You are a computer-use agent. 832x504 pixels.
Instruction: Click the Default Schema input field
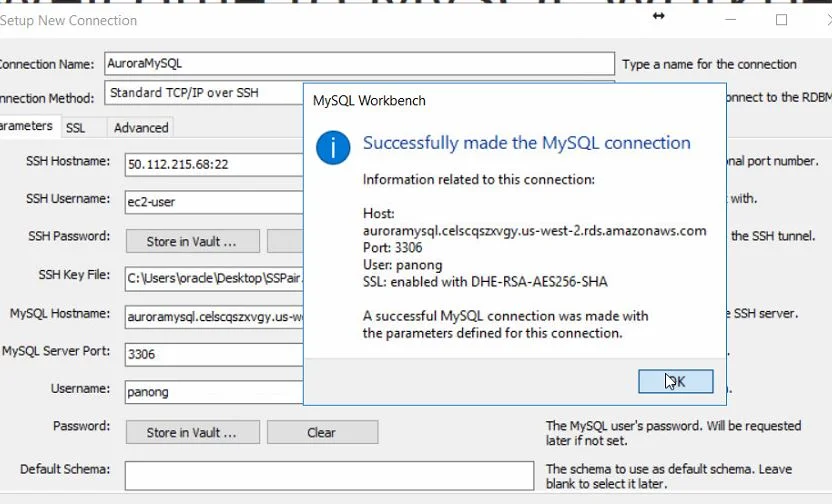[330, 476]
